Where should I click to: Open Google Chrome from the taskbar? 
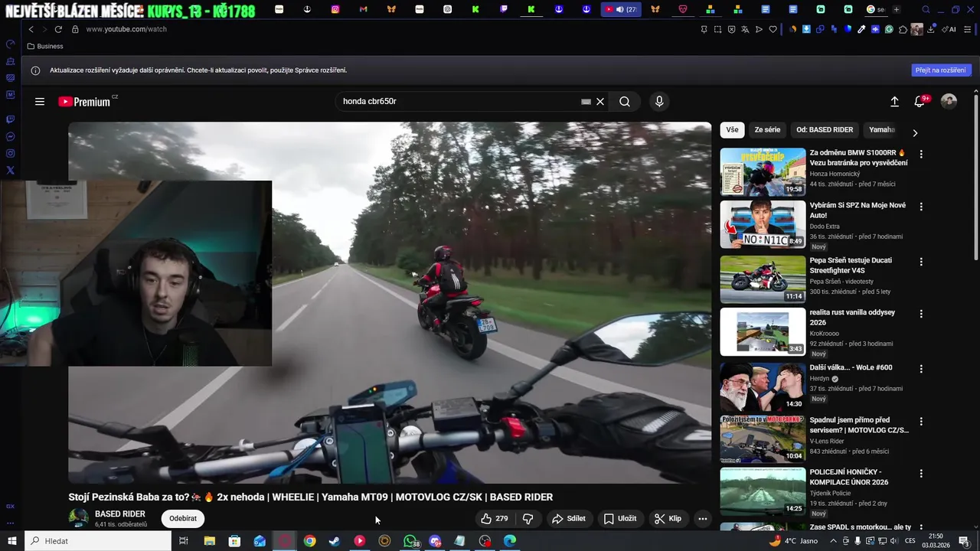(x=309, y=541)
